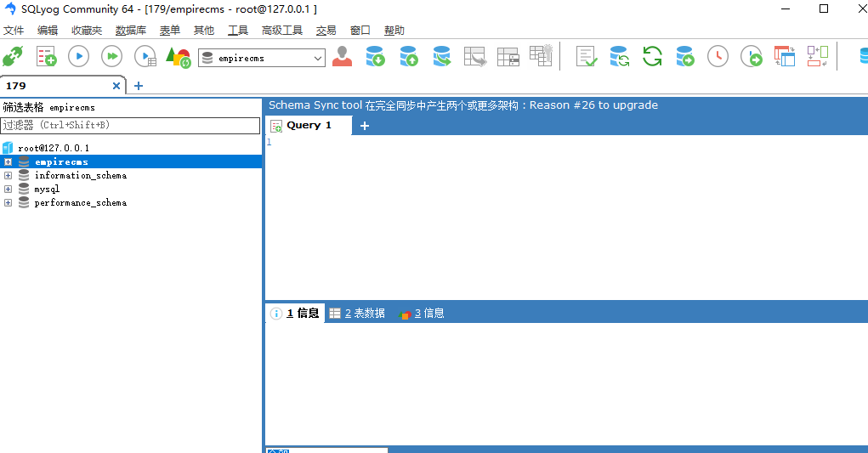Add a new query tab
Image resolution: width=868 pixels, height=453 pixels.
point(364,126)
